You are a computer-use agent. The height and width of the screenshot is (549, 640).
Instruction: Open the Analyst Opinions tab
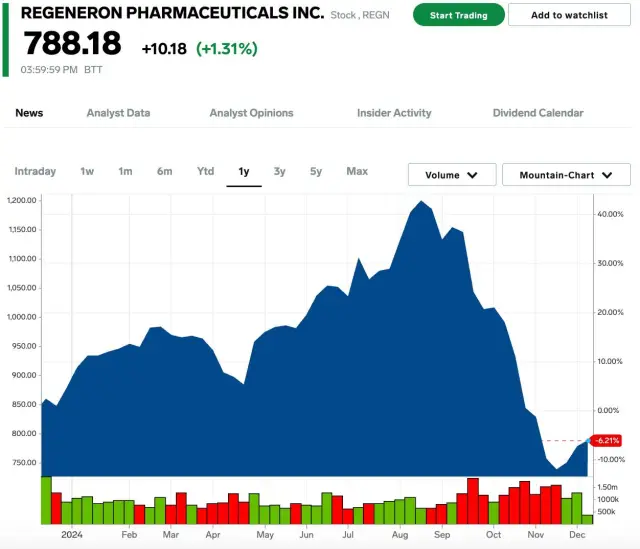tap(251, 113)
